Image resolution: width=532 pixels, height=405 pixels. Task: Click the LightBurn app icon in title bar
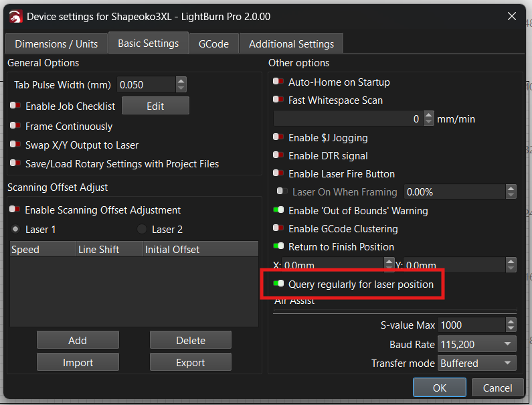tap(15, 16)
